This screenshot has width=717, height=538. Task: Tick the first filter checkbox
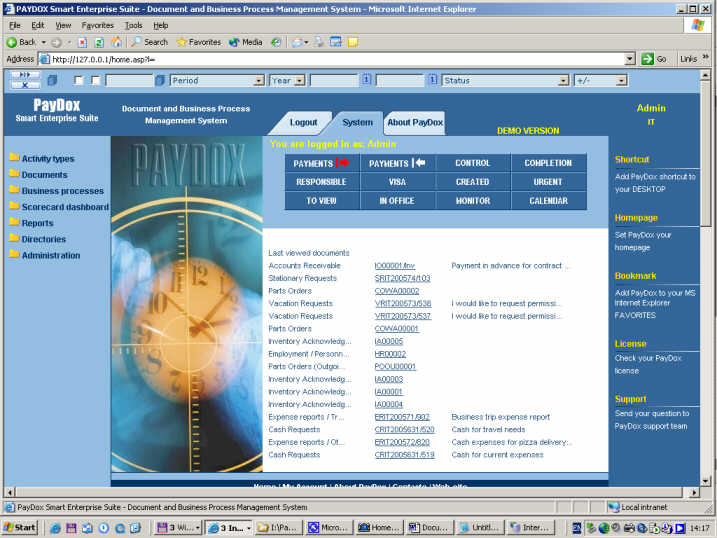tap(79, 80)
